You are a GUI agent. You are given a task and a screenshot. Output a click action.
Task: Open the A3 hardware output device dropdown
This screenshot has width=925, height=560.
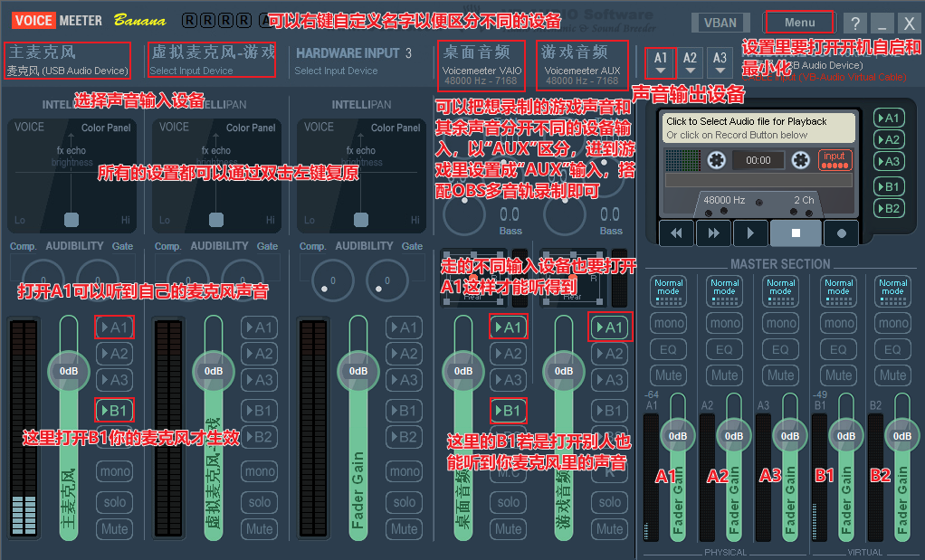coord(720,62)
